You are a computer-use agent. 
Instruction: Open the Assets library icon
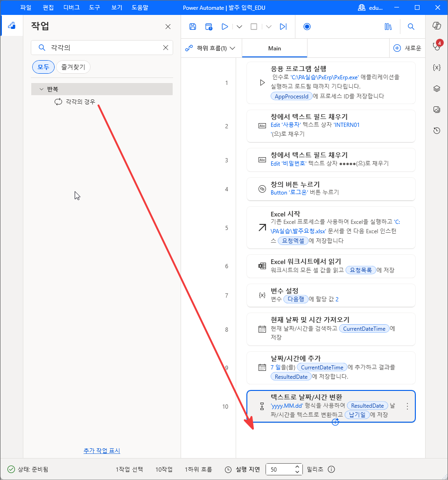pyautogui.click(x=388, y=27)
